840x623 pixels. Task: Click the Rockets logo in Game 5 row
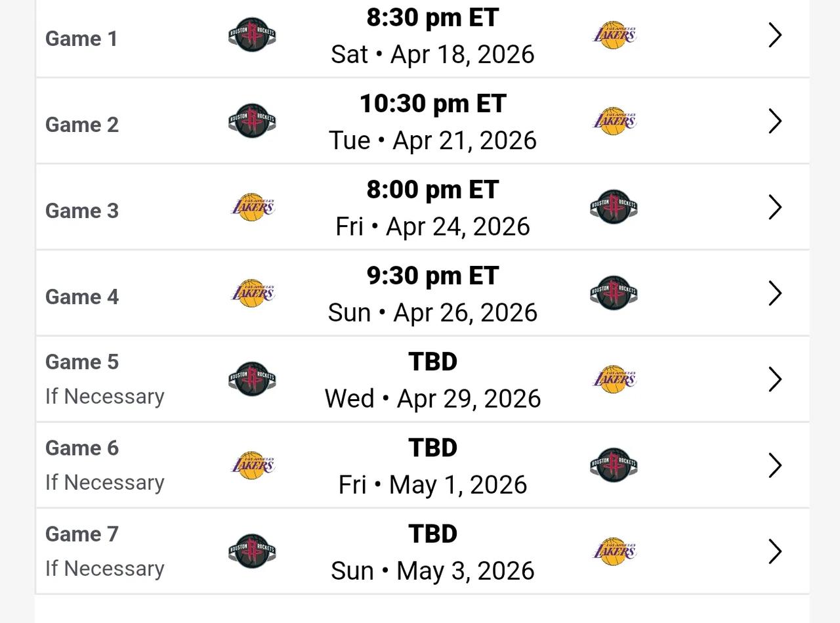(x=252, y=379)
